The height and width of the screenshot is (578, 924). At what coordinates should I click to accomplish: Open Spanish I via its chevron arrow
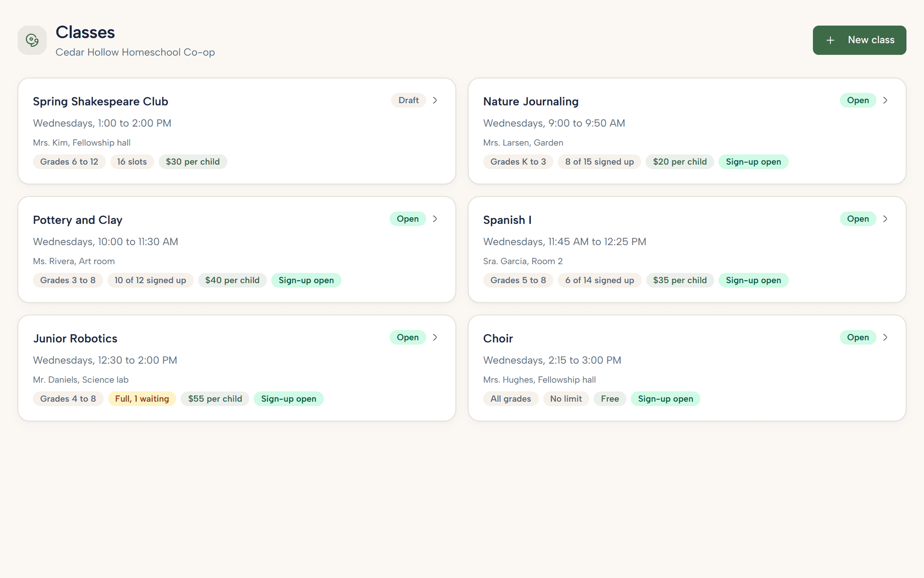885,219
